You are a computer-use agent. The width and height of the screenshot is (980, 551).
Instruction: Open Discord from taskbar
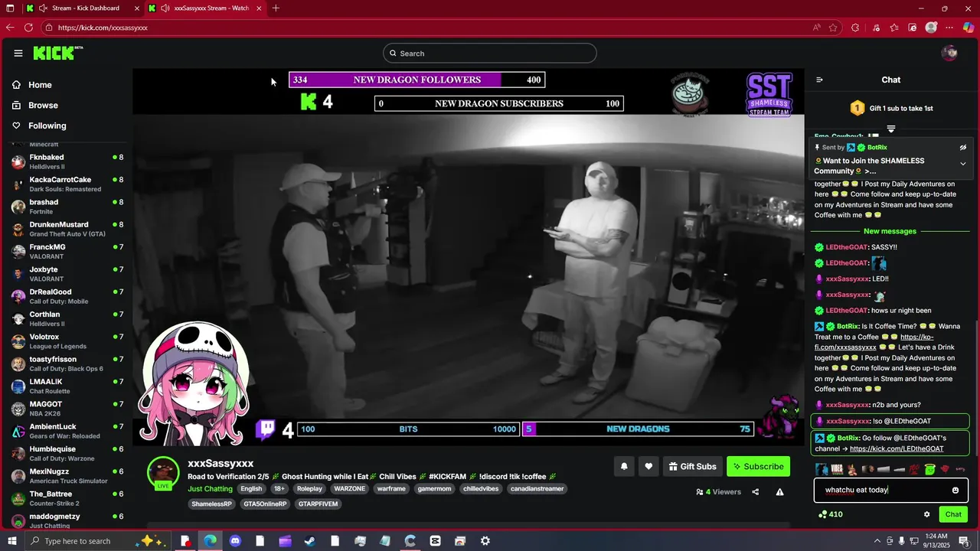pyautogui.click(x=235, y=541)
